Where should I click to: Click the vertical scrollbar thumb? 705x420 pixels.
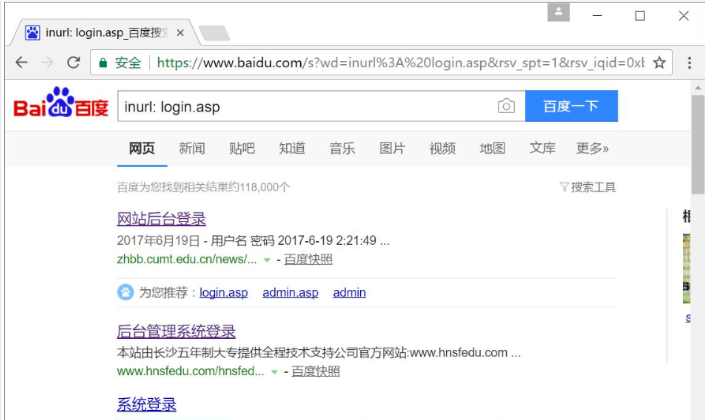click(698, 144)
